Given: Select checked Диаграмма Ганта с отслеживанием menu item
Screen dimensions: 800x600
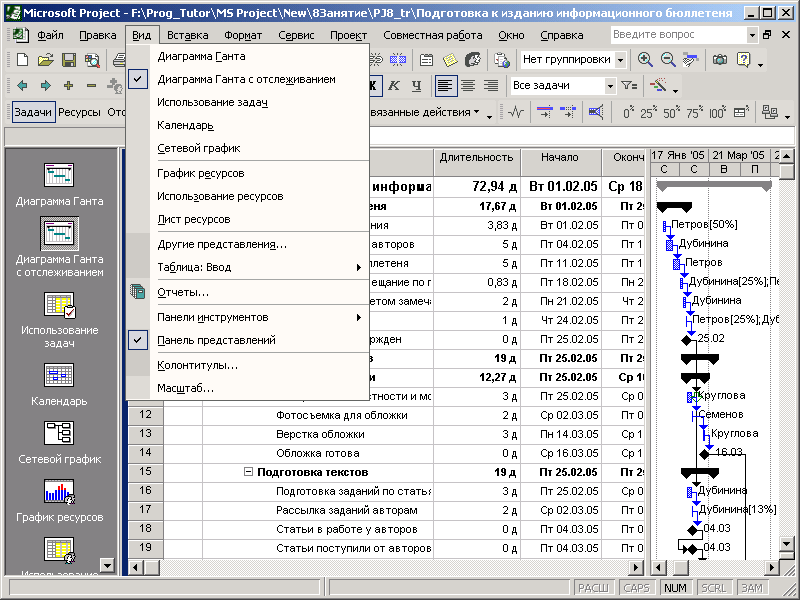Looking at the screenshot, I should click(247, 80).
